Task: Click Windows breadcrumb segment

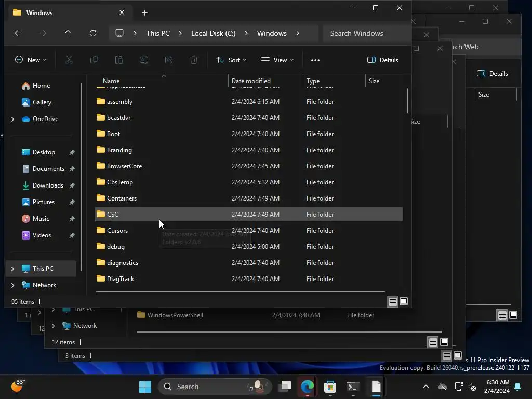Action: [272, 33]
